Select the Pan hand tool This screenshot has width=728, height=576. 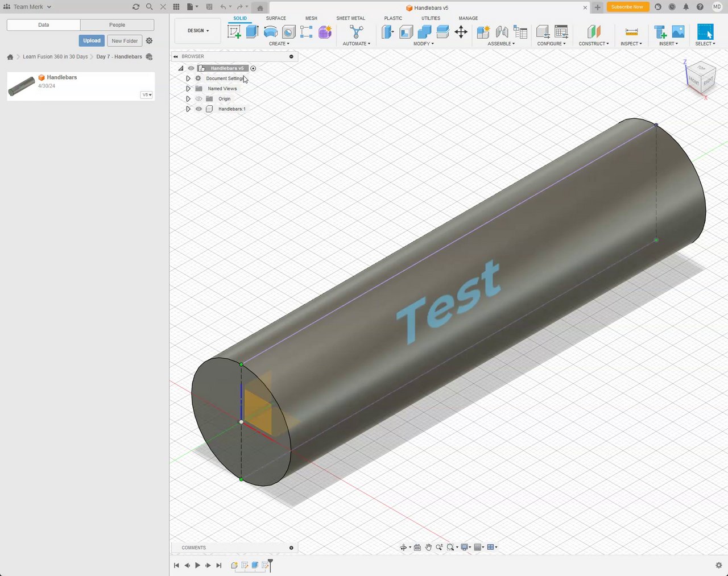pyautogui.click(x=428, y=547)
